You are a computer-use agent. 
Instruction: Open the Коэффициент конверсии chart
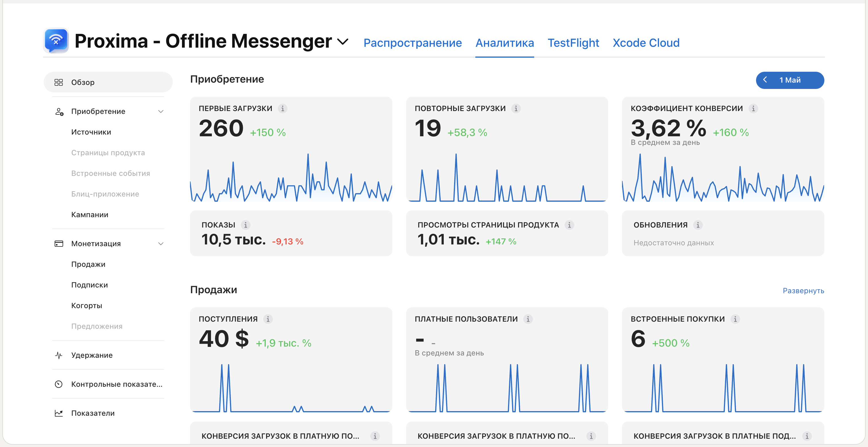pyautogui.click(x=723, y=178)
